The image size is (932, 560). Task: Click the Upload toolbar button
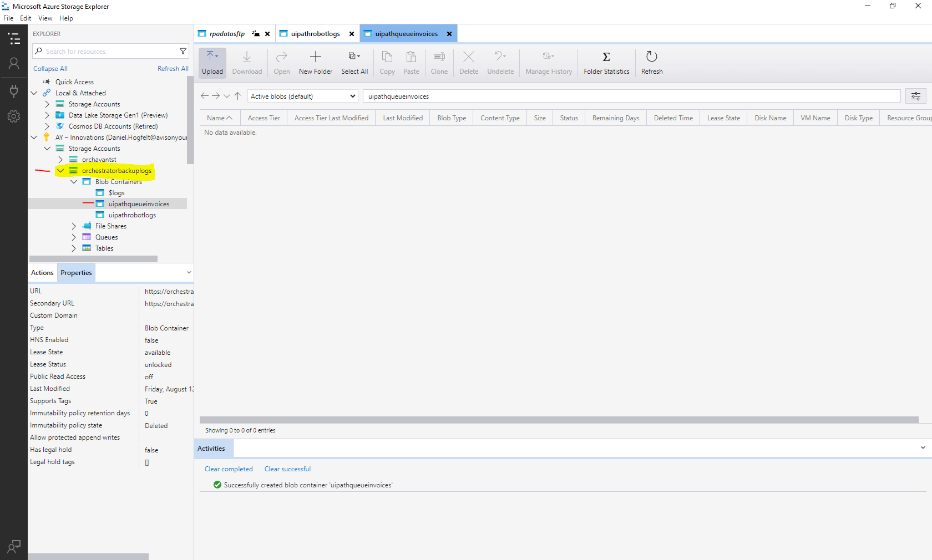212,63
